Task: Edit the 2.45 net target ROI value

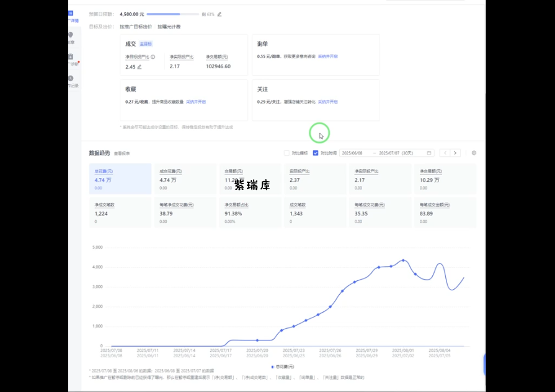Action: click(140, 67)
